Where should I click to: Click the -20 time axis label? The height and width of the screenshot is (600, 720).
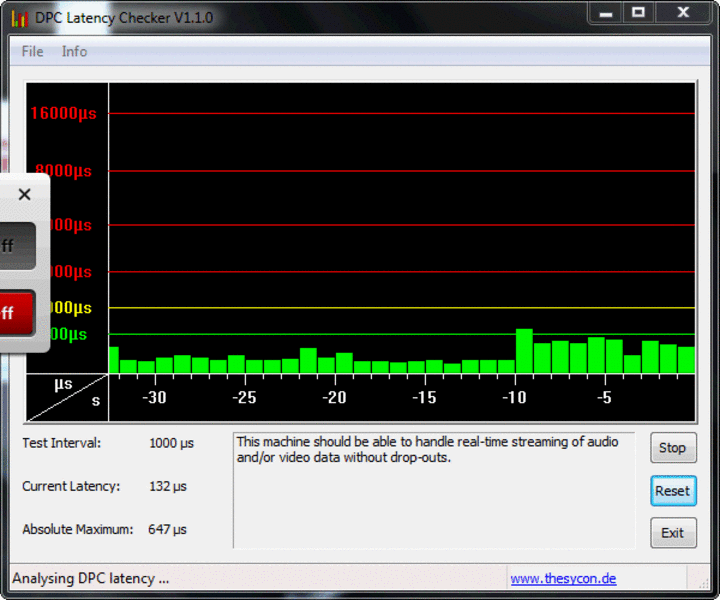point(334,398)
